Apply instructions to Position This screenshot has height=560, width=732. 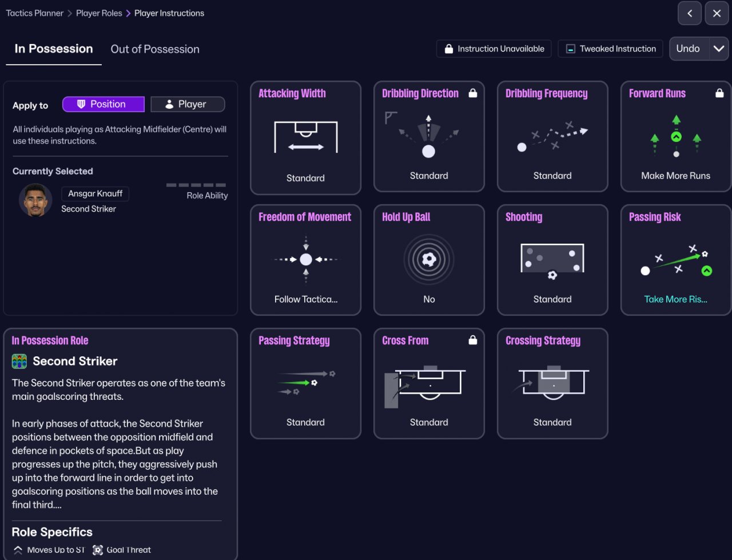click(x=104, y=104)
